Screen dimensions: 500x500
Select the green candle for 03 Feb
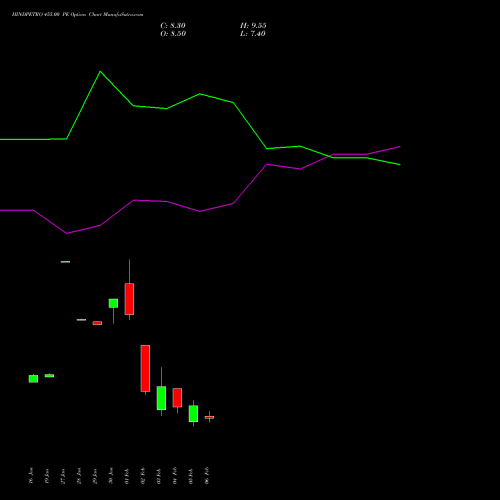tap(161, 398)
